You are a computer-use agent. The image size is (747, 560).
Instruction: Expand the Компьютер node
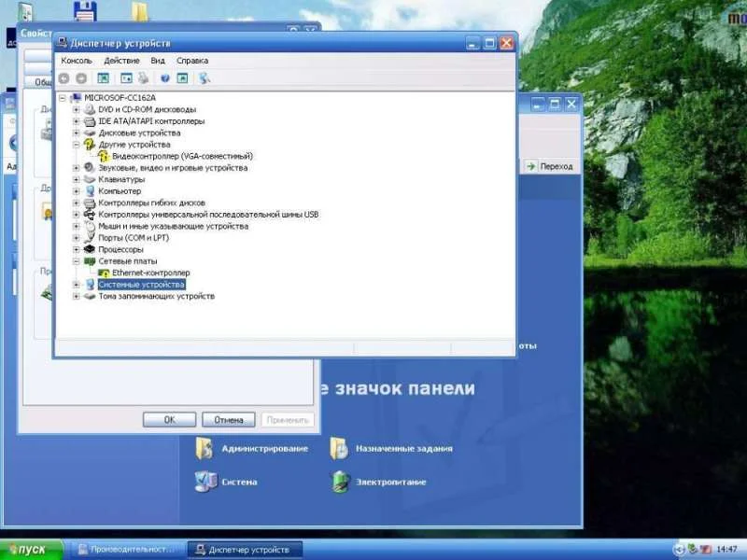click(x=77, y=191)
